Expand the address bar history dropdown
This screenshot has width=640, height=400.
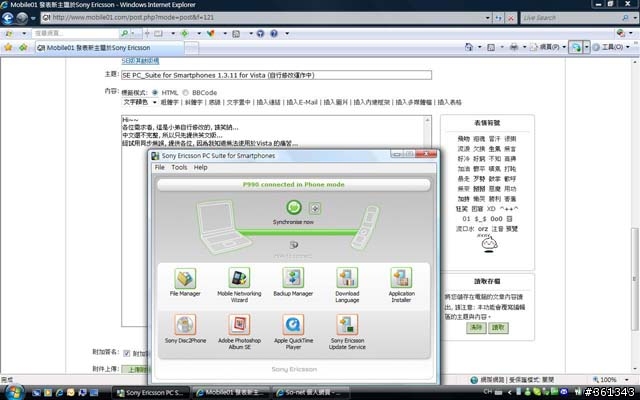pyautogui.click(x=487, y=18)
